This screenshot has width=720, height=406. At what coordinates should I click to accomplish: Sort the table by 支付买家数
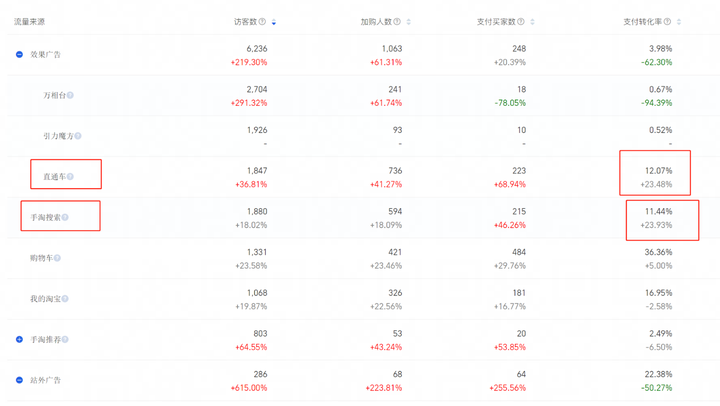532,22
